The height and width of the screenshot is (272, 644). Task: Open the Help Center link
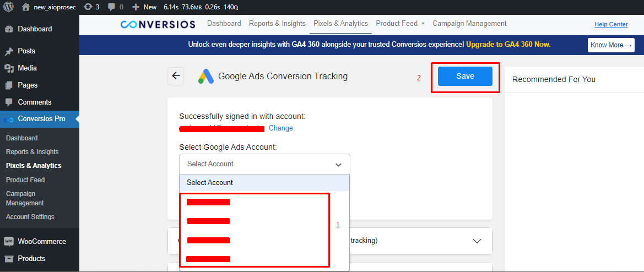tap(611, 24)
